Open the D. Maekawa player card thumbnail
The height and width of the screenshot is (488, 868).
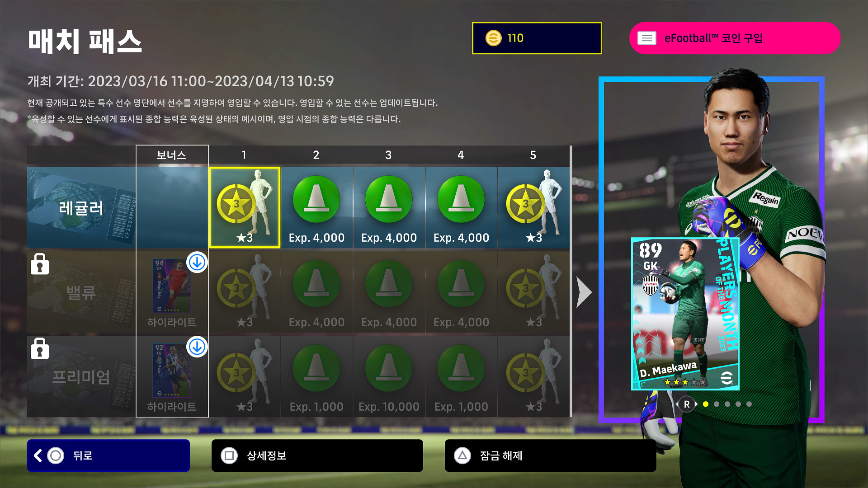pos(685,314)
